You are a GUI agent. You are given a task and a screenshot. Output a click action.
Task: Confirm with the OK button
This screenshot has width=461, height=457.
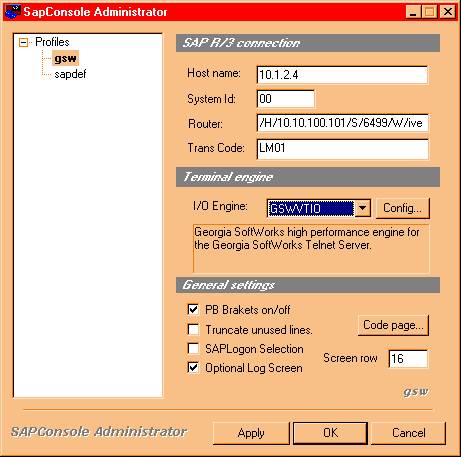click(330, 433)
